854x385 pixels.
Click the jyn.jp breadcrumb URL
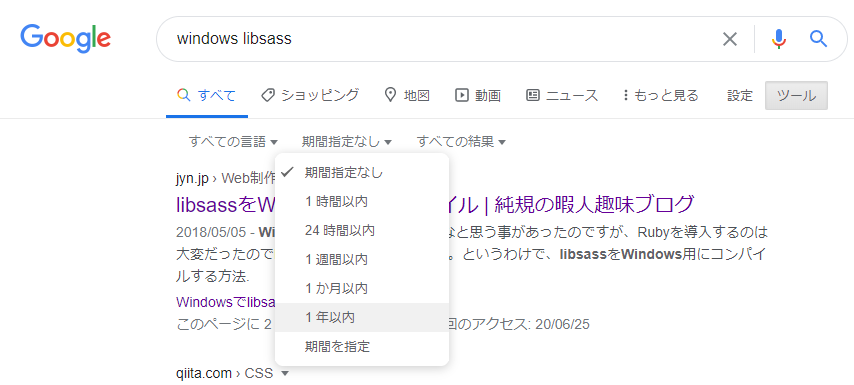coord(225,178)
